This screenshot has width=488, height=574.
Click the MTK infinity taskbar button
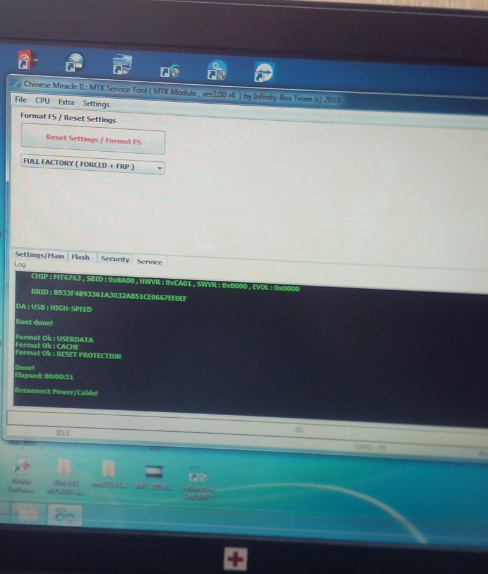(x=64, y=514)
